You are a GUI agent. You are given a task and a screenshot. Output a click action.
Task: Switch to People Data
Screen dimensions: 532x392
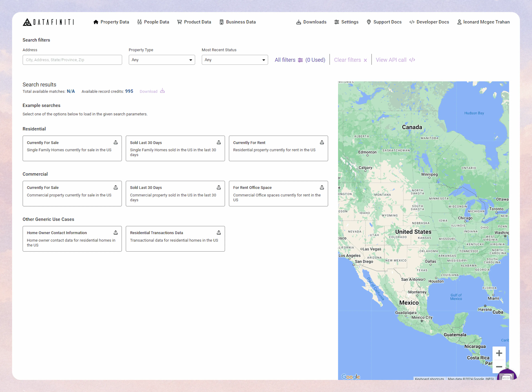click(153, 22)
